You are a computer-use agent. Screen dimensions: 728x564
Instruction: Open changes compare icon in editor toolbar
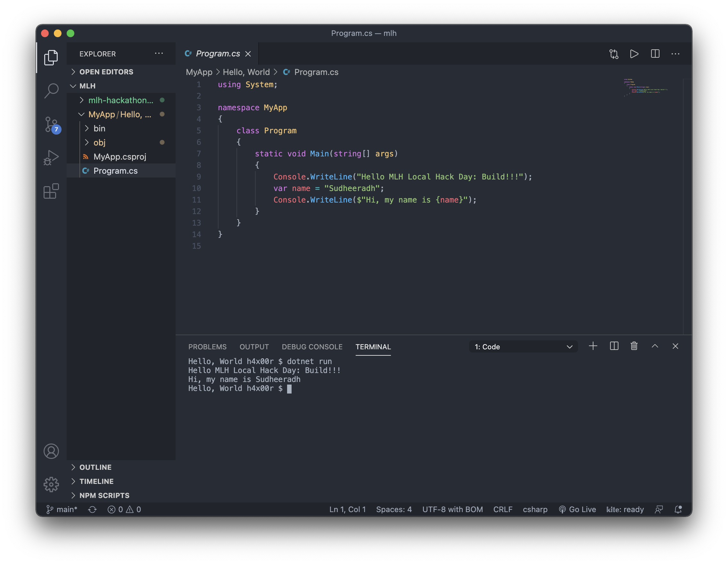[x=614, y=54]
